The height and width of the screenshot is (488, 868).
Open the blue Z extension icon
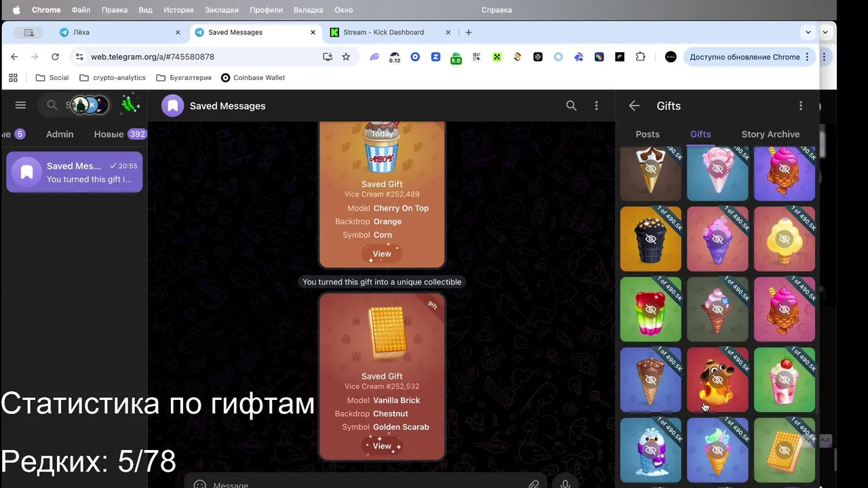tap(435, 57)
